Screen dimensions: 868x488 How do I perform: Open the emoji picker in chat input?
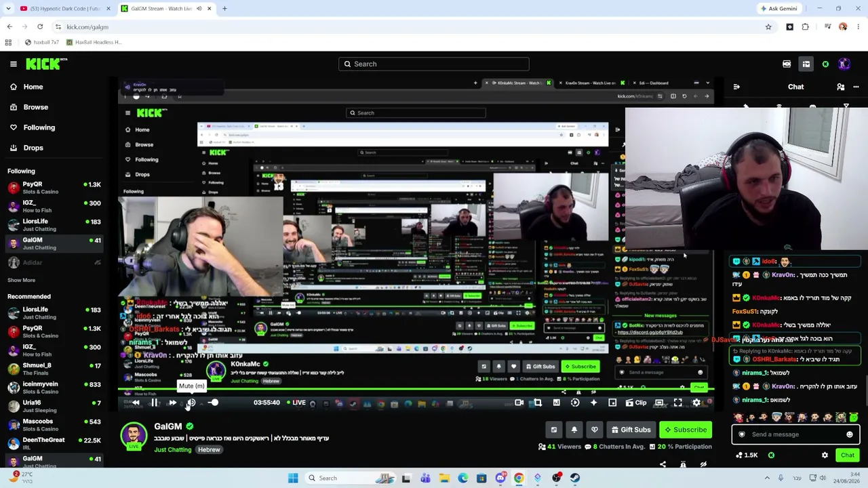(850, 434)
